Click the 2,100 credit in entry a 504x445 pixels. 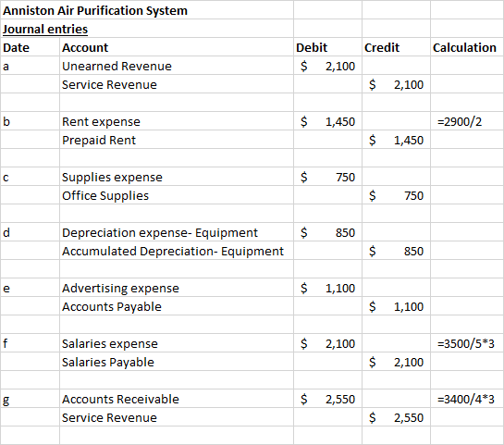point(396,84)
